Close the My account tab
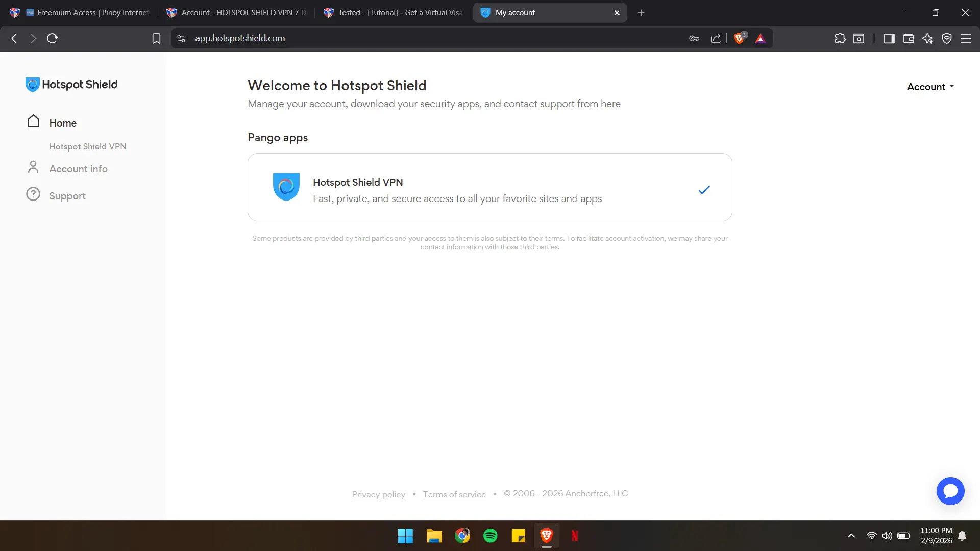Viewport: 980px width, 551px height. tap(617, 13)
